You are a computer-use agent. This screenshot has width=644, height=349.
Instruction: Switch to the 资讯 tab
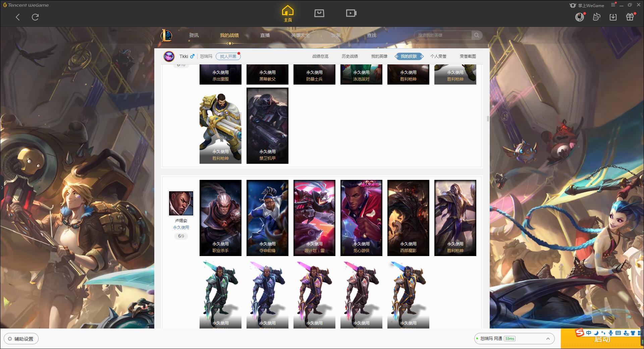coord(194,35)
